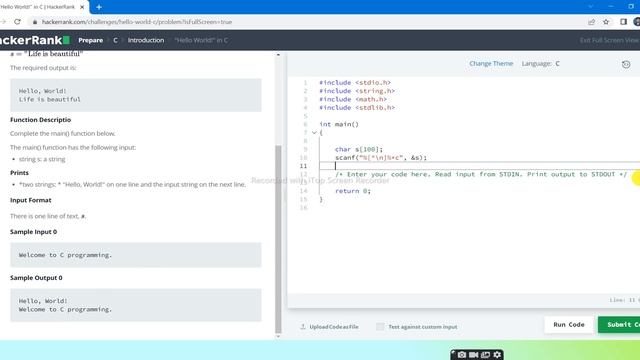Click 'Welcome to C programming.' sample input text
The height and width of the screenshot is (360, 640).
[65, 255]
